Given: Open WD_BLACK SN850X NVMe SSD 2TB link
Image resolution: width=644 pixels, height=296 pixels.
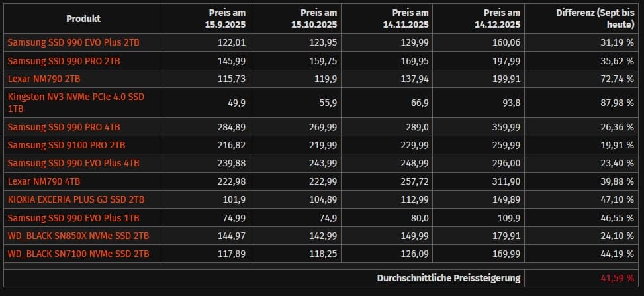Looking at the screenshot, I should coord(78,236).
